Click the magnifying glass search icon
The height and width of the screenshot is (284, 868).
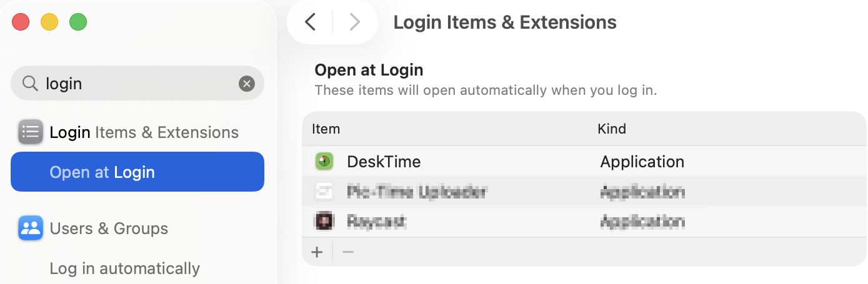tap(30, 83)
